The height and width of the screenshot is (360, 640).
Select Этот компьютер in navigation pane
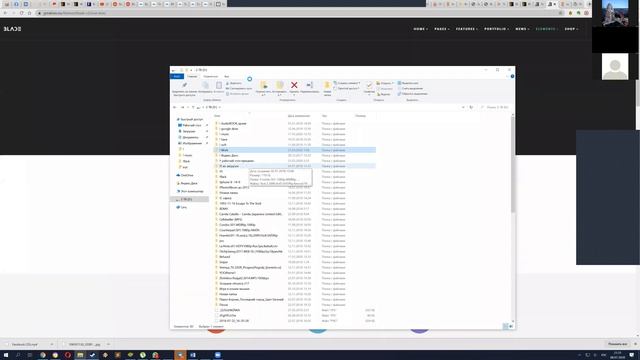[190, 191]
